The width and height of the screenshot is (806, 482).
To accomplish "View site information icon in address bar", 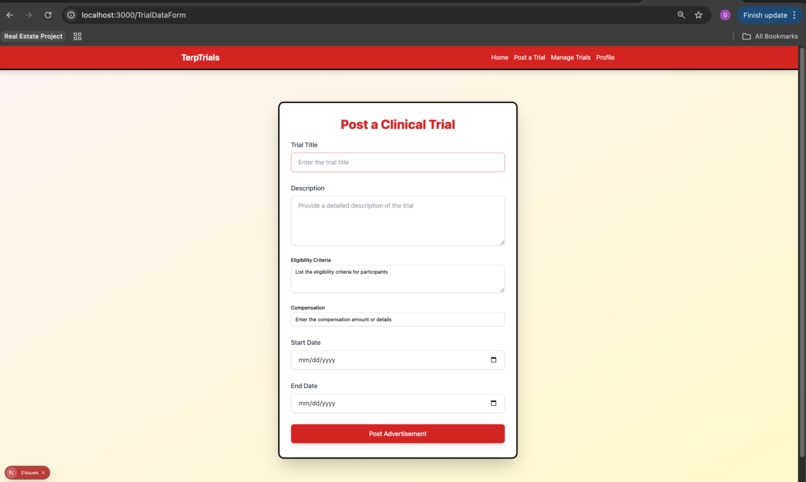I will pos(71,15).
